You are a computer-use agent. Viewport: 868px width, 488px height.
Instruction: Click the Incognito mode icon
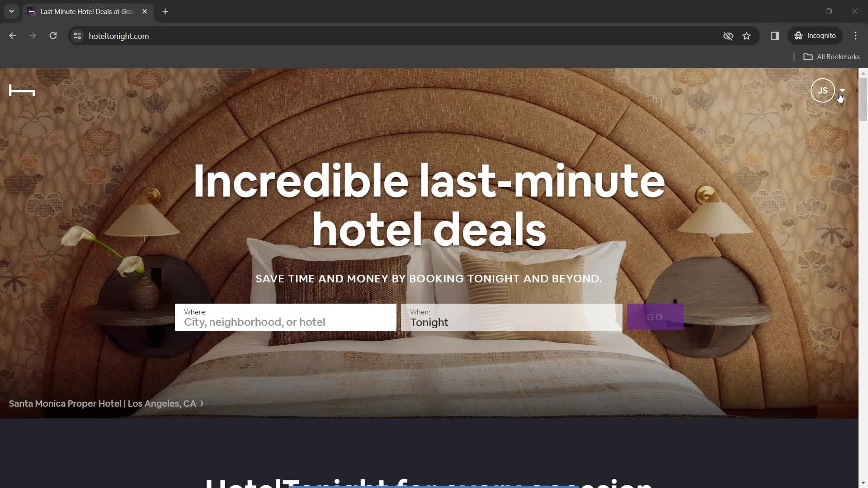coord(799,36)
